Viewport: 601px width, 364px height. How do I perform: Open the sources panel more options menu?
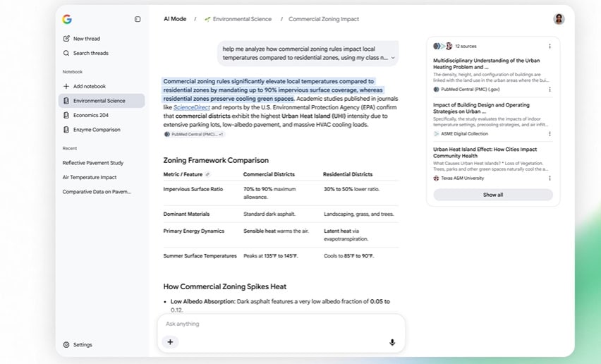tap(550, 47)
